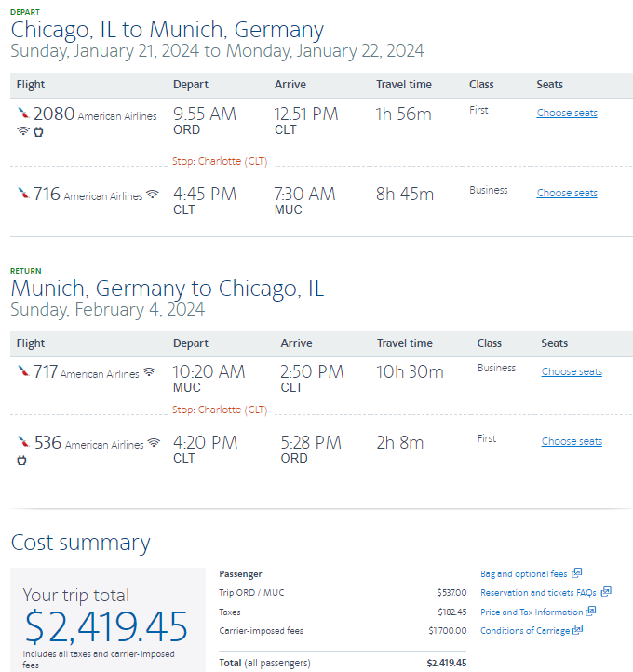Click the Wi-Fi icon beside flight 716
The height and width of the screenshot is (672, 633).
pyautogui.click(x=153, y=195)
